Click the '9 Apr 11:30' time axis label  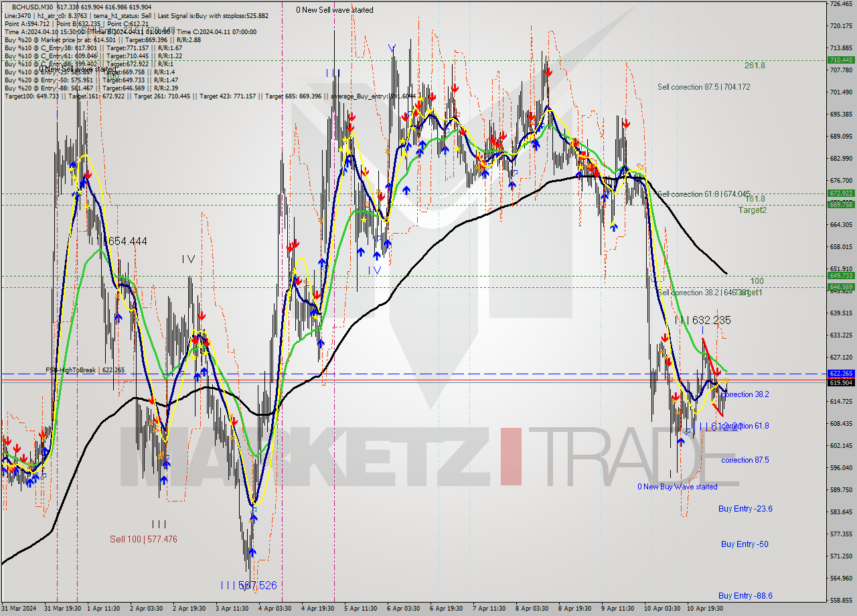click(x=617, y=609)
